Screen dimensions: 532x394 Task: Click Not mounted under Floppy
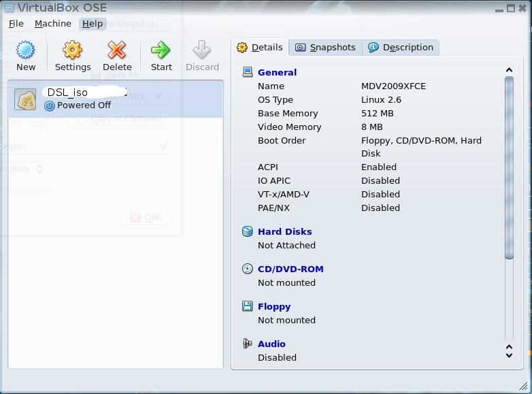[x=286, y=320]
